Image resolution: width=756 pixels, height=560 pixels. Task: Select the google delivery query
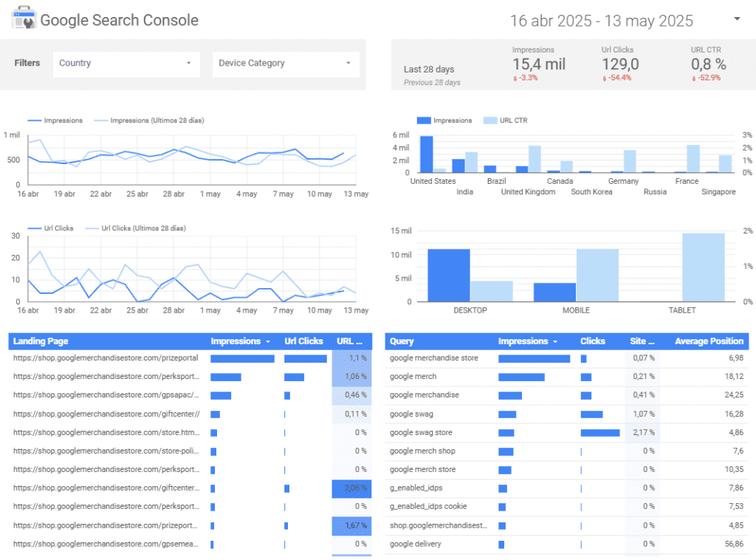(x=415, y=544)
